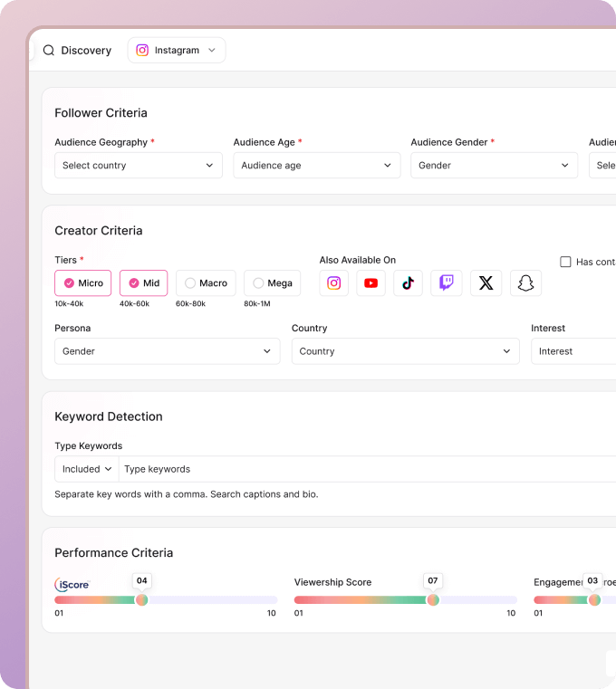Select Snapchat under Also Available On
Viewport: 616px width, 689px height.
coord(525,283)
